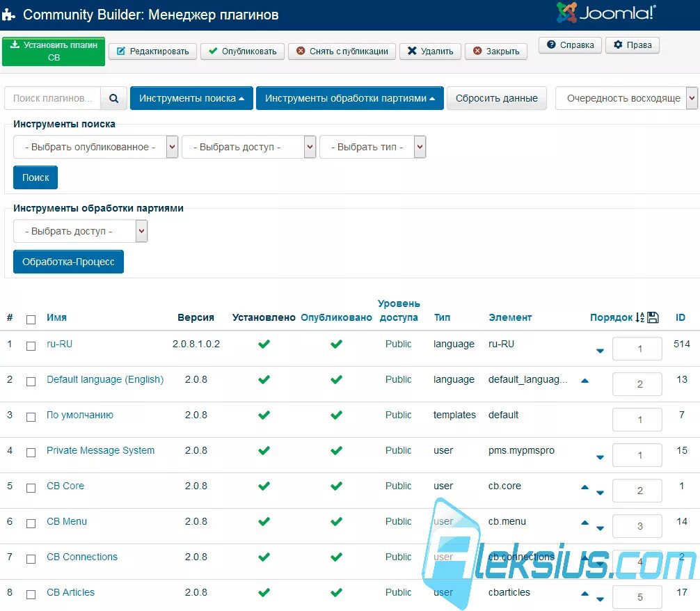Click the Опубликовать toolbar button
700x611 pixels.
(242, 51)
